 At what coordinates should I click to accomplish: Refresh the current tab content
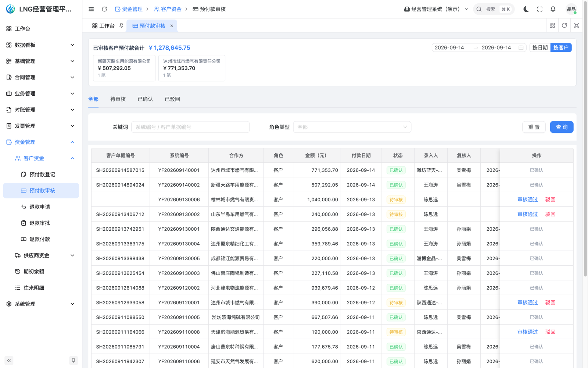pos(564,25)
